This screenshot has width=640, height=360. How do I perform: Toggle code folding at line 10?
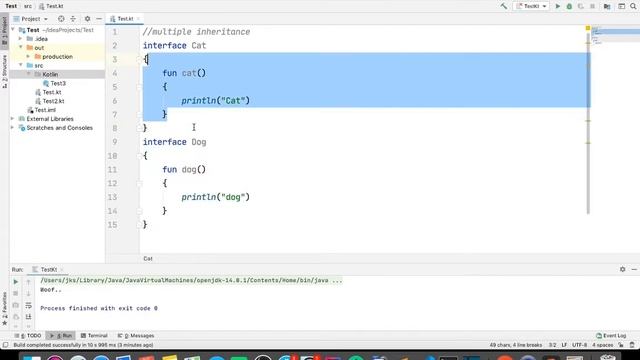(140, 156)
